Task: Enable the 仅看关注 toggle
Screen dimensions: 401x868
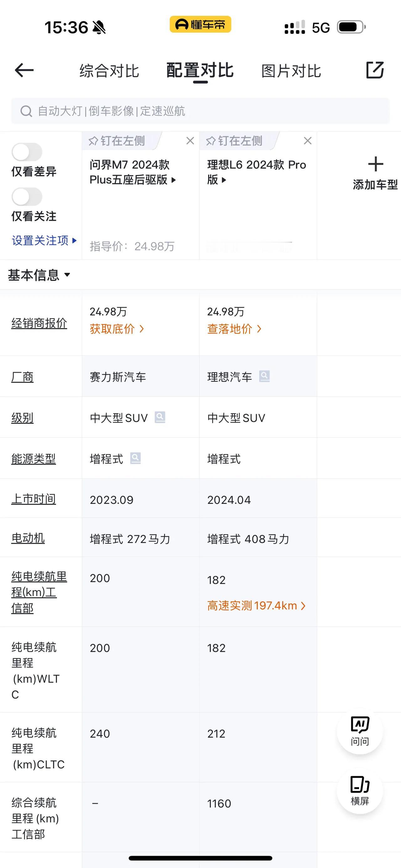Action: [x=27, y=197]
